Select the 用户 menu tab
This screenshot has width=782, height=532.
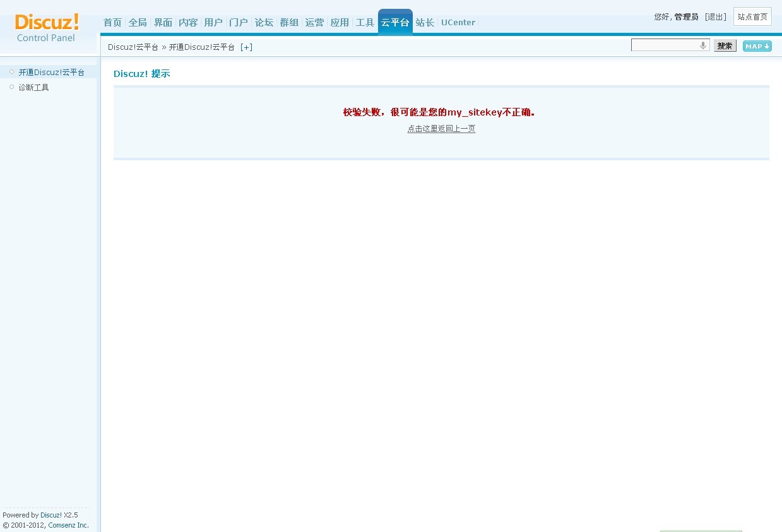point(213,23)
